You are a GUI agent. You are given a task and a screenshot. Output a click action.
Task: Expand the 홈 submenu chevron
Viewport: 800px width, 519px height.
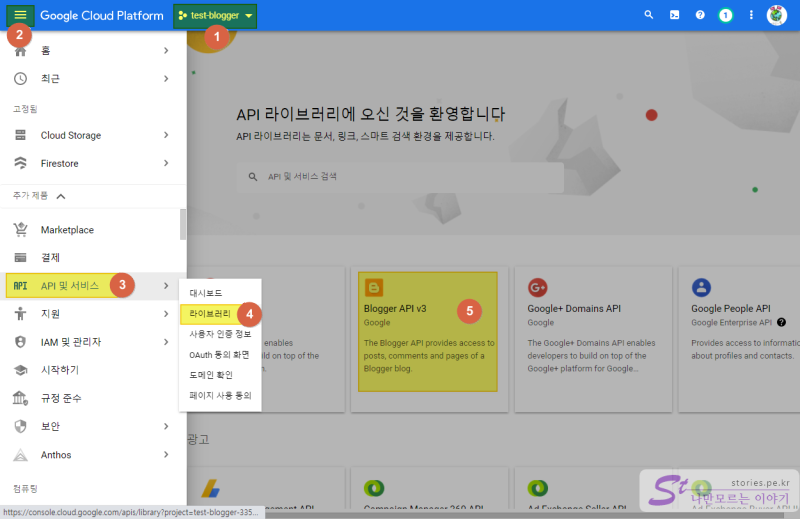(x=166, y=51)
